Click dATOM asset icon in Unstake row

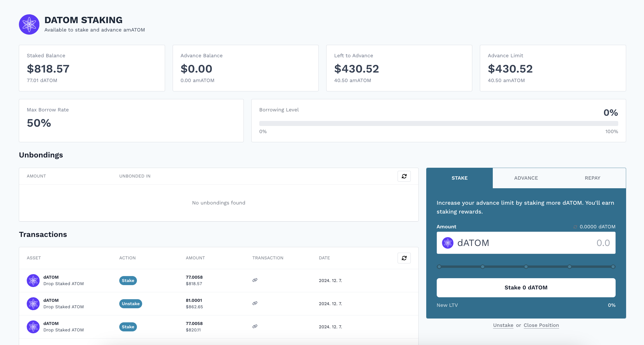(33, 303)
